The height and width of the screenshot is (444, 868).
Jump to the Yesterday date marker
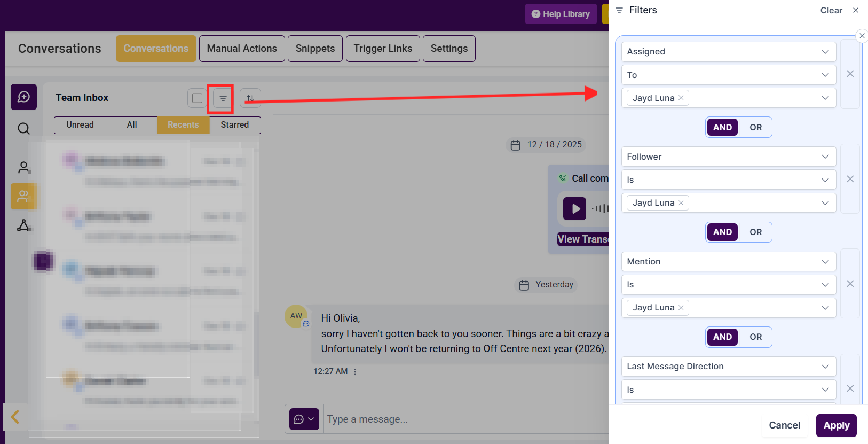tap(546, 285)
